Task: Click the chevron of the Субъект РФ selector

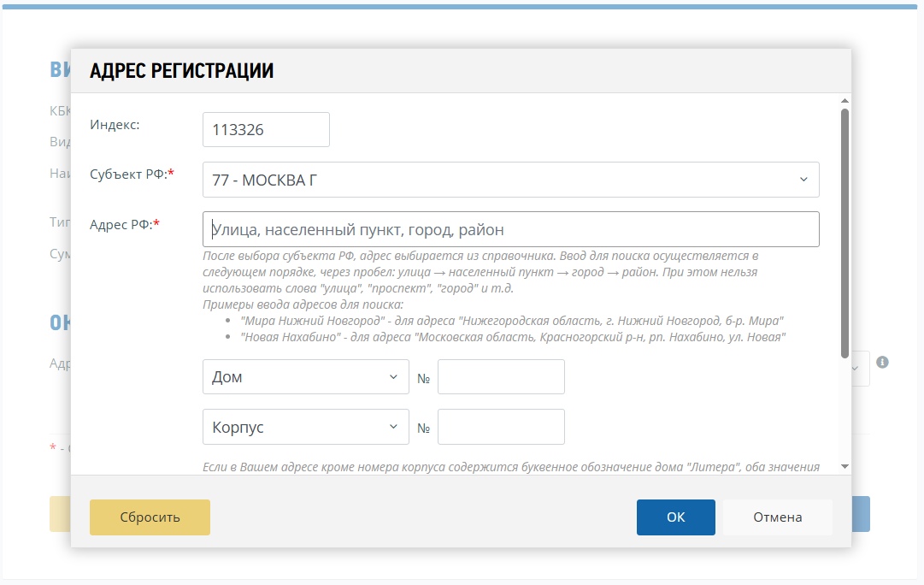Action: (x=803, y=179)
